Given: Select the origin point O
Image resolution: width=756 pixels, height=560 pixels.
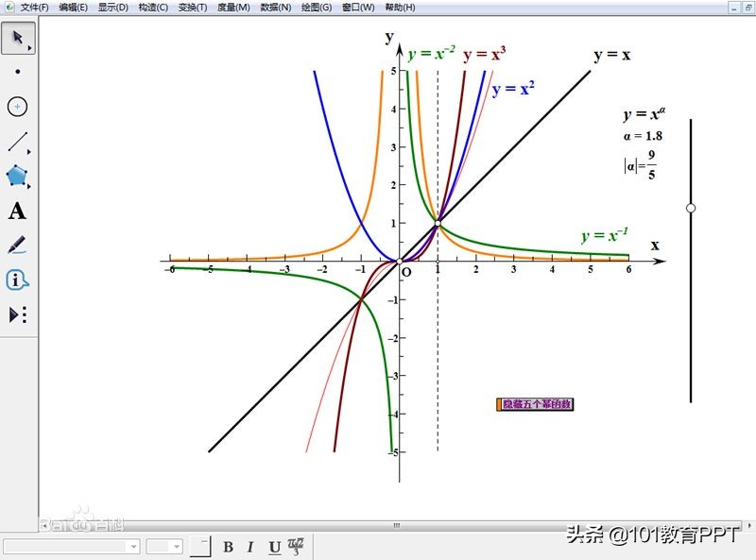Looking at the screenshot, I should click(399, 262).
